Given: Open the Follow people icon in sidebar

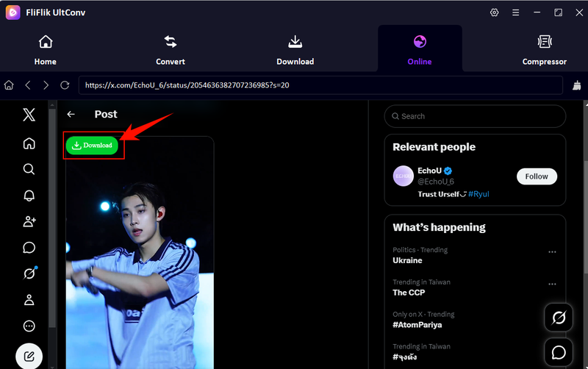Looking at the screenshot, I should 29,221.
